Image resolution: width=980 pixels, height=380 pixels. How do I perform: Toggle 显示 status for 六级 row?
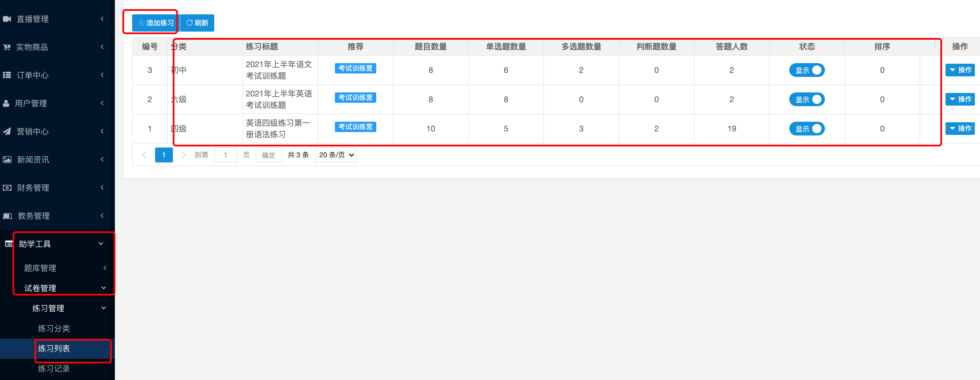(x=807, y=100)
